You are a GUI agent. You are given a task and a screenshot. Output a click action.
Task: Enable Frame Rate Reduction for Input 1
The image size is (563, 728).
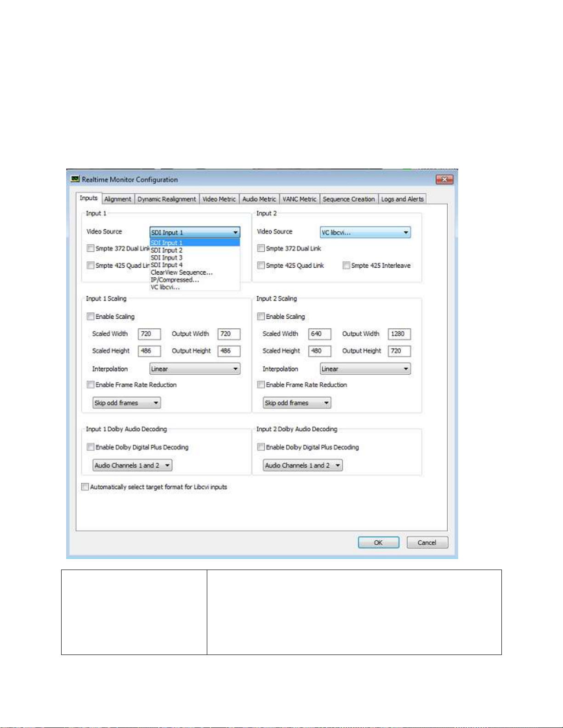pos(91,384)
